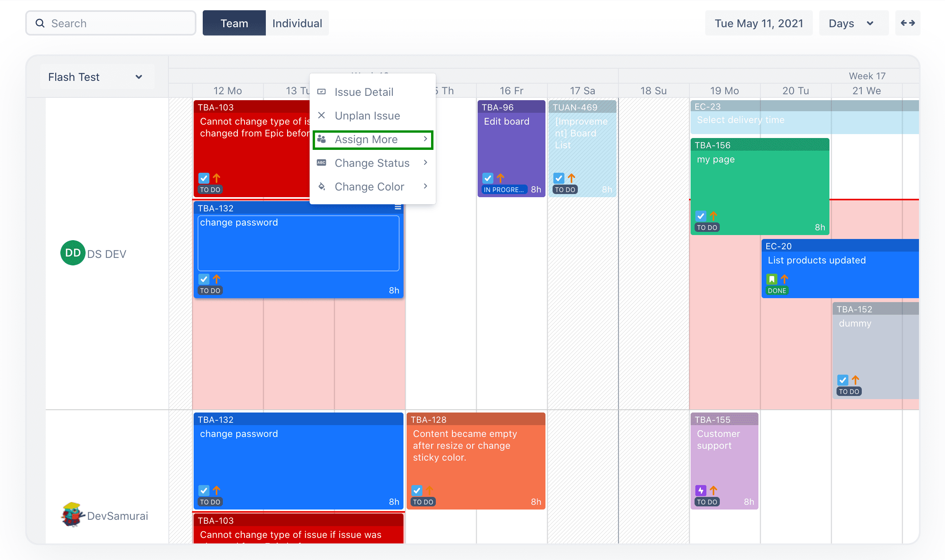Click the Assign More people icon
The image size is (945, 560).
point(321,139)
